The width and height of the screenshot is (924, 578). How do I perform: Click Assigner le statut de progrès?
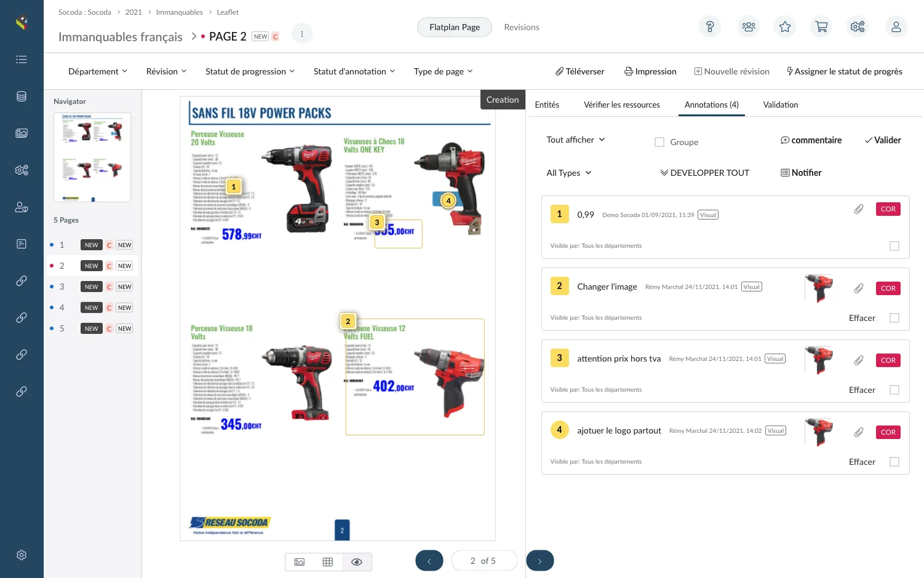[x=845, y=71]
